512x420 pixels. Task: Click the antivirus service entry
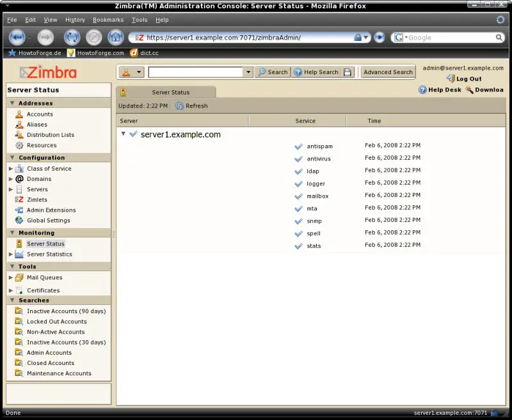pos(319,159)
